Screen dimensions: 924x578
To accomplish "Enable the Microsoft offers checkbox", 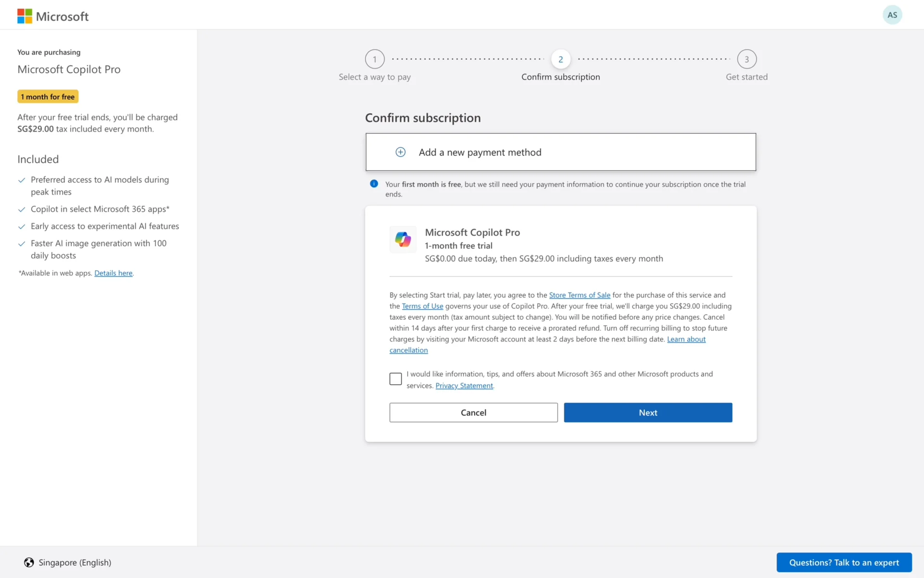I will pyautogui.click(x=396, y=379).
